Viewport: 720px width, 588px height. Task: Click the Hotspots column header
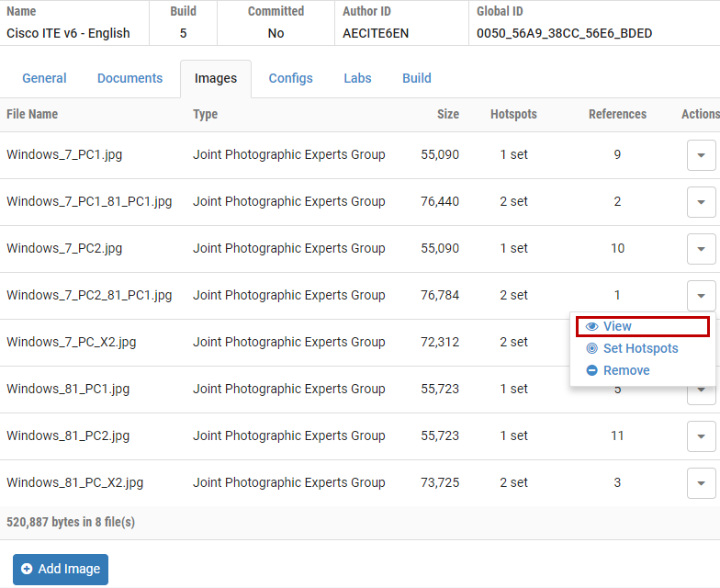pyautogui.click(x=513, y=114)
